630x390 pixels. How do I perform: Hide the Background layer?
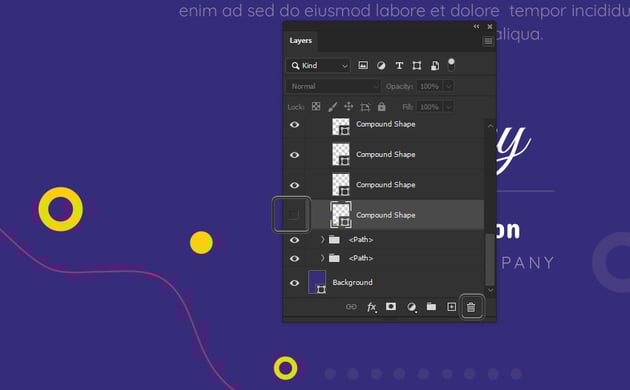(295, 283)
